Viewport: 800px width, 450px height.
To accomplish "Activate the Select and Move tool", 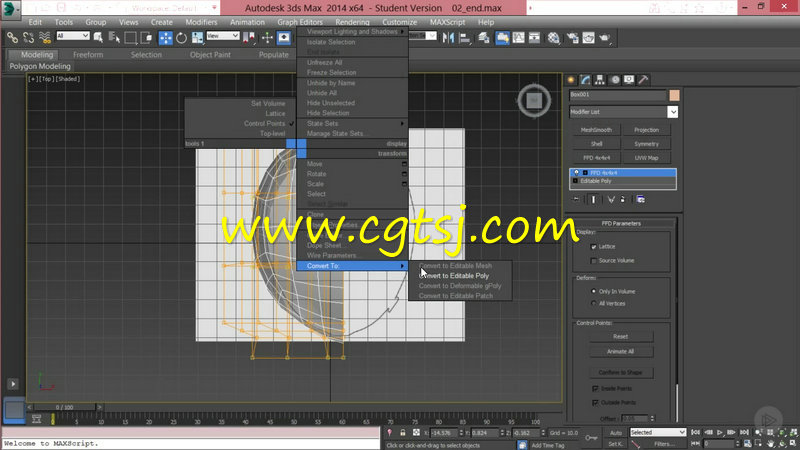I will point(165,37).
